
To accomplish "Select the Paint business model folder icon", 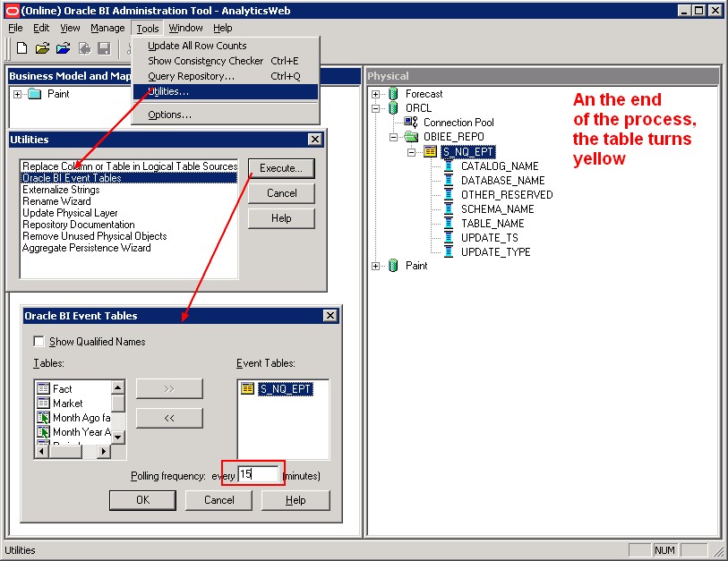I will [35, 94].
